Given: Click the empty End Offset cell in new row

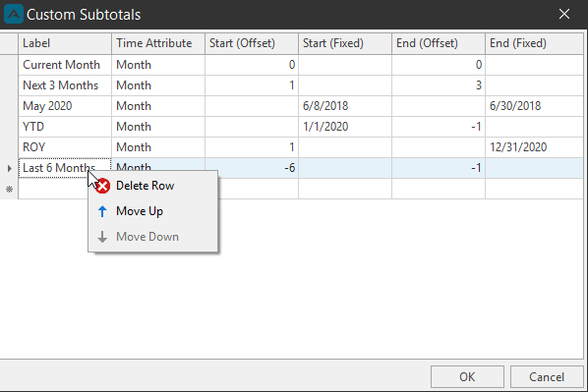Looking at the screenshot, I should (x=439, y=189).
